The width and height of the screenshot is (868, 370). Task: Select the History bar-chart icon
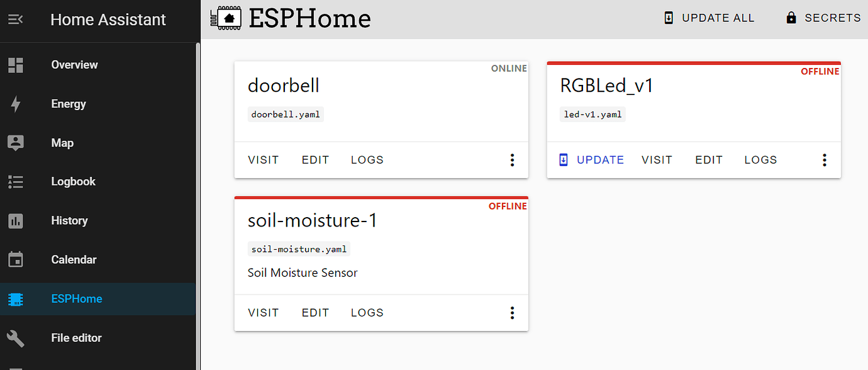[16, 220]
